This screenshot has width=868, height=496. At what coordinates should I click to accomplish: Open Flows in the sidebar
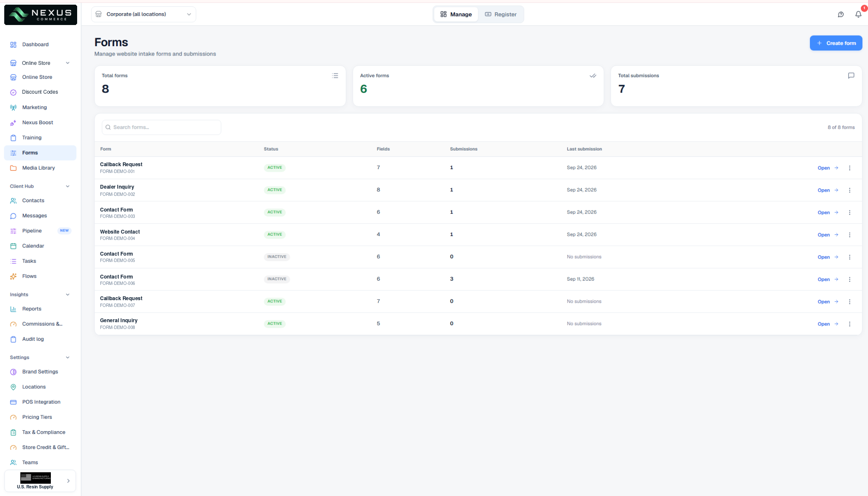tap(40, 276)
